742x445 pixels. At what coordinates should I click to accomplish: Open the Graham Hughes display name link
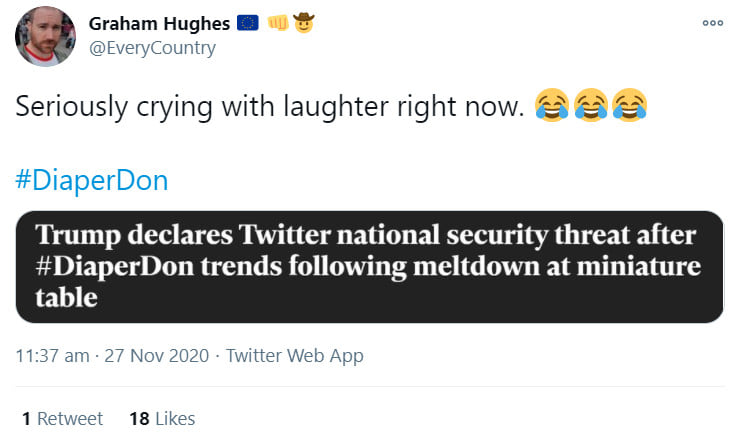[158, 22]
